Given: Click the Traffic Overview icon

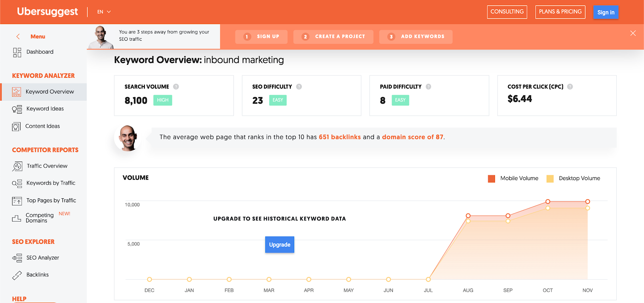Looking at the screenshot, I should click(17, 166).
